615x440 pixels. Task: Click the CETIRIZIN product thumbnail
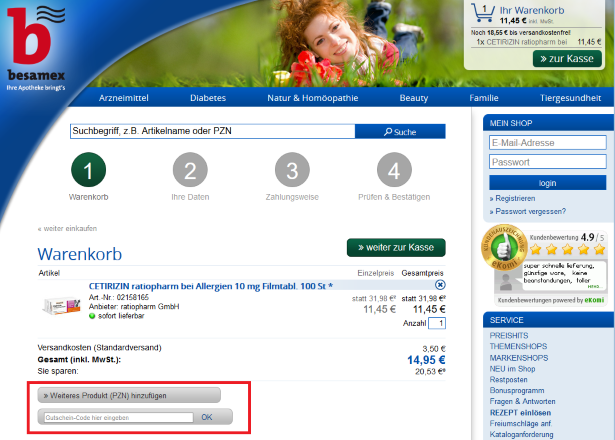[61, 305]
